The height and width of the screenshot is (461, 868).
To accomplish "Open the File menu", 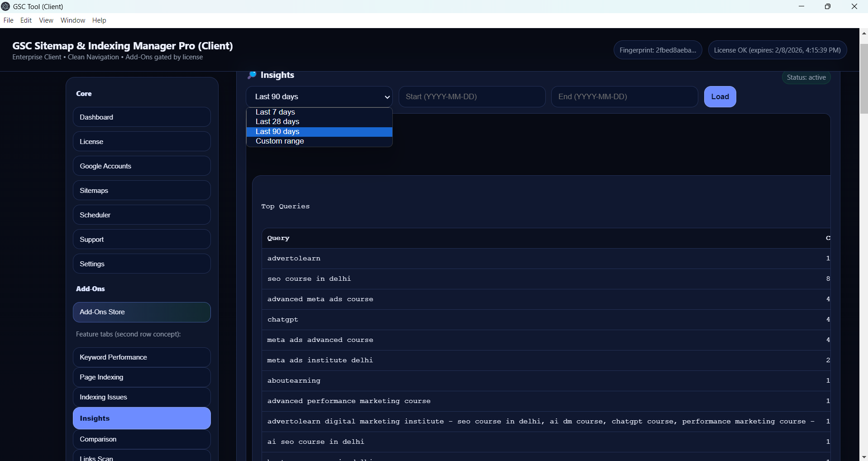I will point(8,20).
